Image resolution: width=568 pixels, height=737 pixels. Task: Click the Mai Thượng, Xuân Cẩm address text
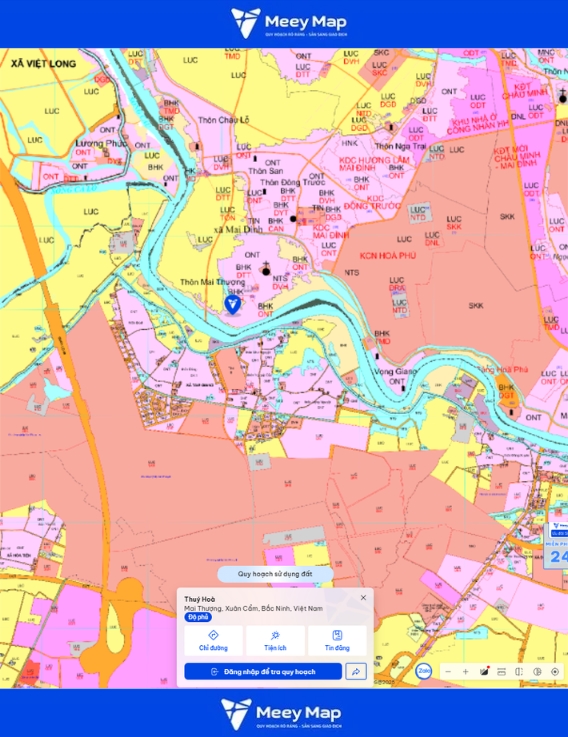[x=253, y=608]
